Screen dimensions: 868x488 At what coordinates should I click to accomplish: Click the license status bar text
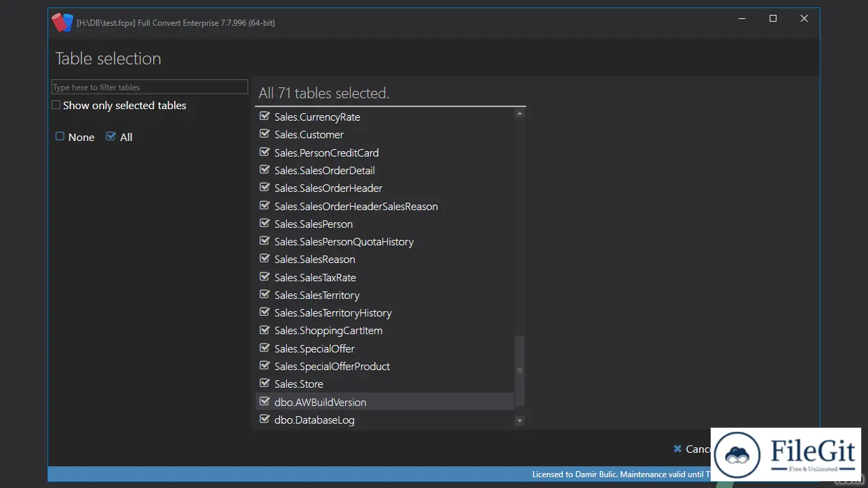point(621,474)
